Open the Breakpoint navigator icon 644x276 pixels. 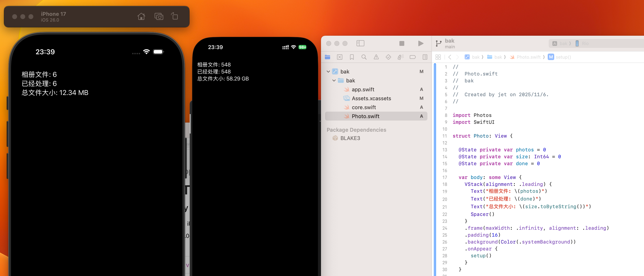coord(412,57)
